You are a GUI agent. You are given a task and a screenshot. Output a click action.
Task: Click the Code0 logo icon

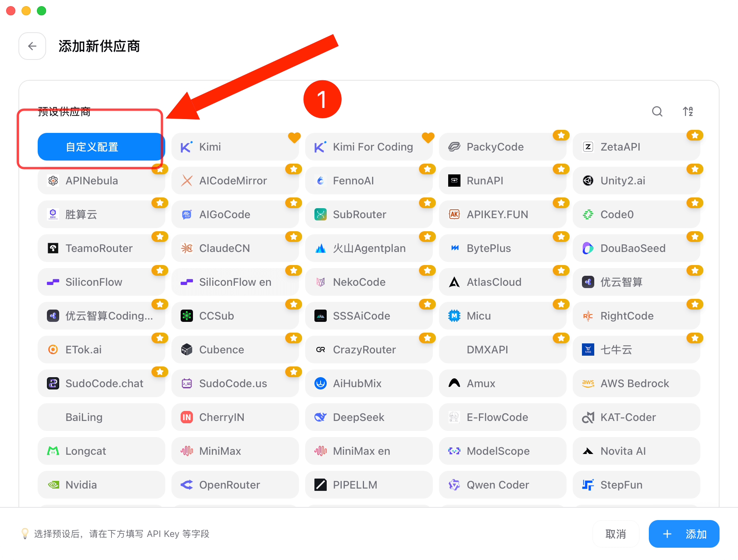coord(588,214)
